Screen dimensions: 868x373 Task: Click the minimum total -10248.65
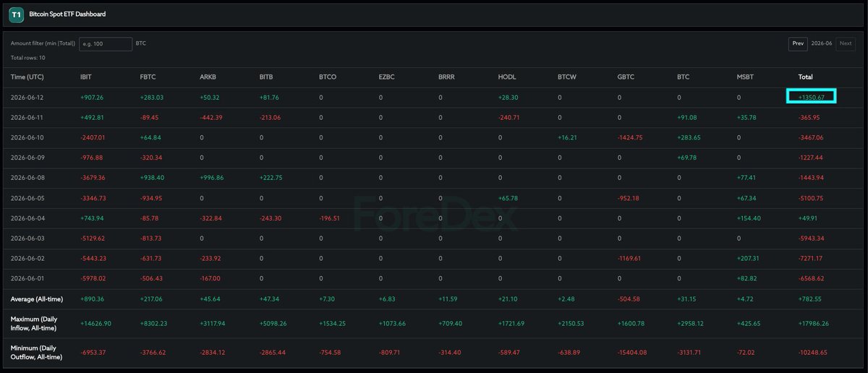click(812, 353)
